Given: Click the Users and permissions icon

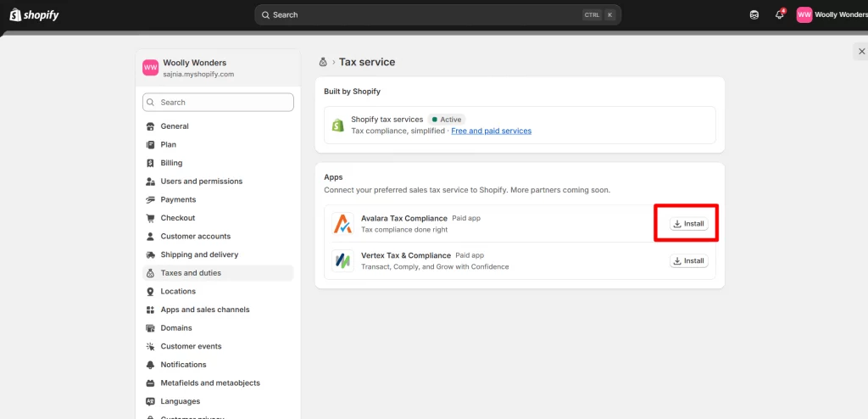Looking at the screenshot, I should 150,182.
